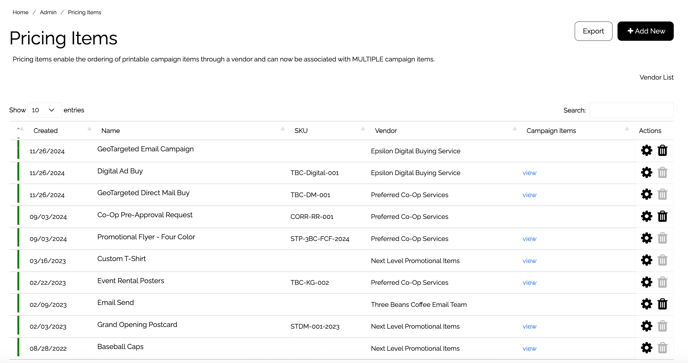Click Add New button

[645, 31]
